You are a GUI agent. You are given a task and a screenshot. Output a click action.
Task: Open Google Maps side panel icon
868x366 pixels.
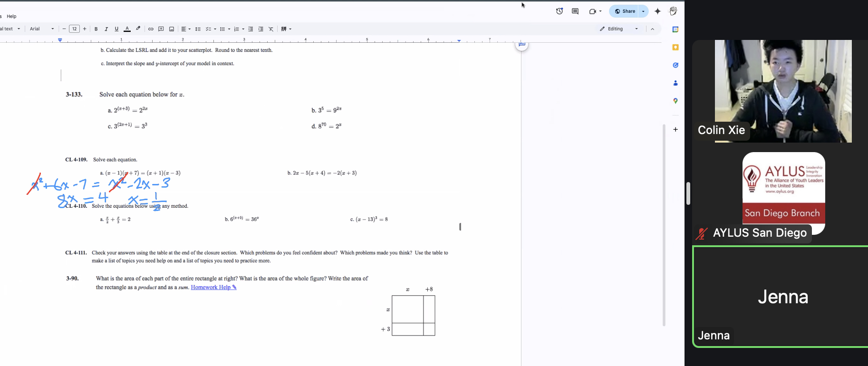point(675,101)
